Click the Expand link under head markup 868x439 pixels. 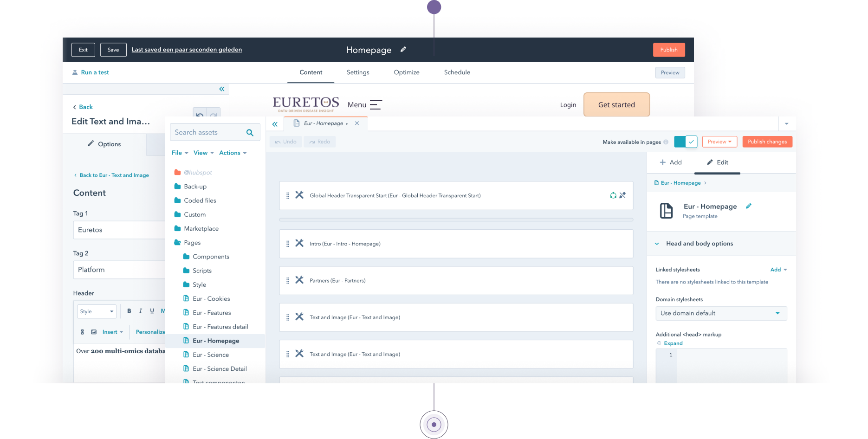[x=670, y=343]
